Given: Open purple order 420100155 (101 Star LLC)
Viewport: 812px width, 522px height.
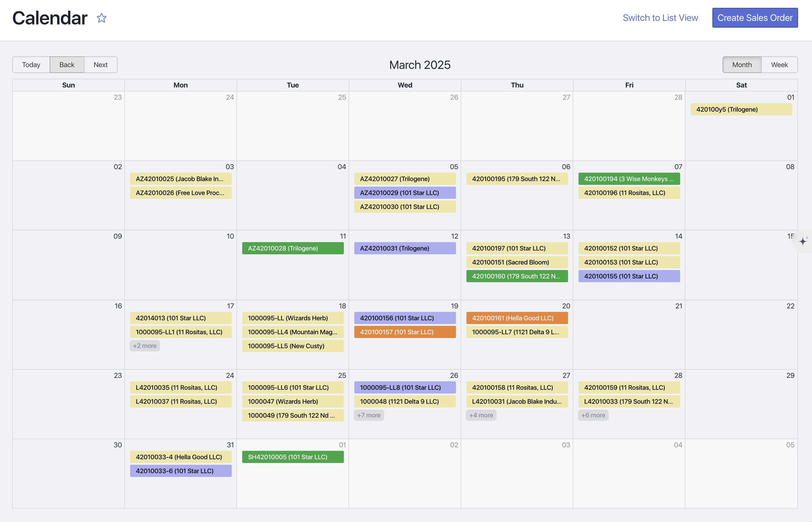Looking at the screenshot, I should click(629, 276).
